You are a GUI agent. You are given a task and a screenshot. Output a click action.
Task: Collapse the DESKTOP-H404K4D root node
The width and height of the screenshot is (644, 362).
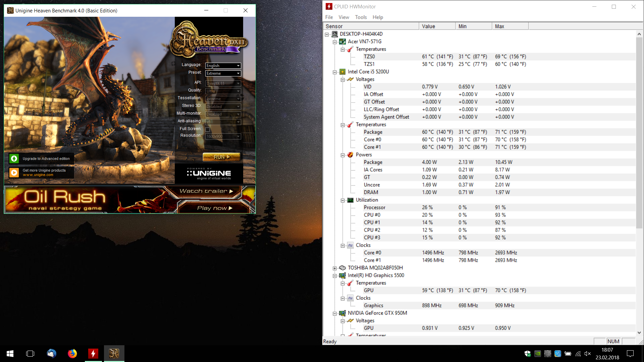(x=326, y=34)
